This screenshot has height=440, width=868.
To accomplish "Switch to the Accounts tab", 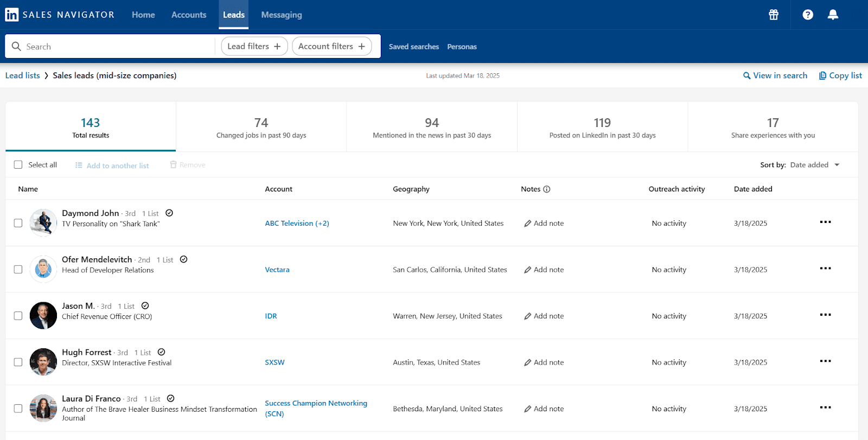I will (x=189, y=15).
